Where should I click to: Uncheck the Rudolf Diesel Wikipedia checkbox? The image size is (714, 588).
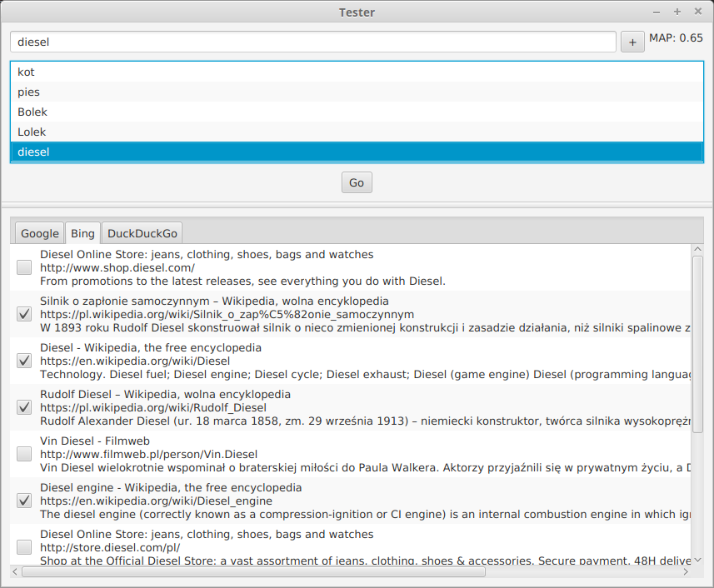[24, 407]
